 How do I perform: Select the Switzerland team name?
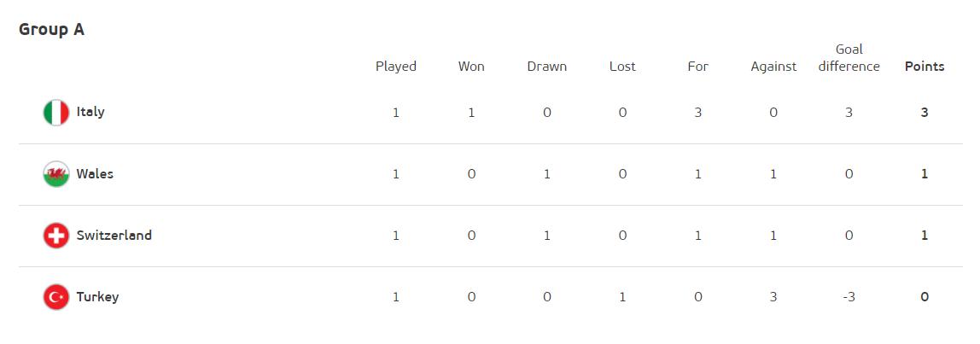click(114, 236)
